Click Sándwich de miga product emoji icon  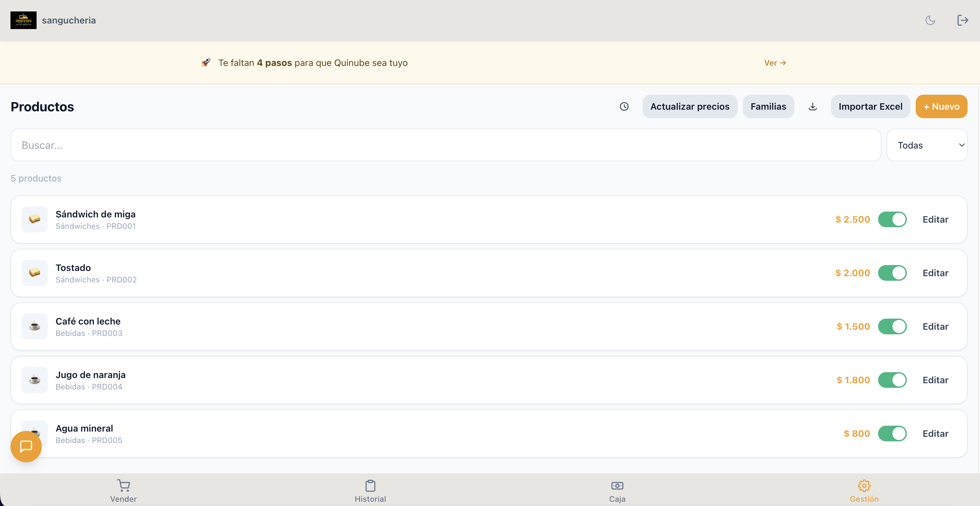(35, 219)
